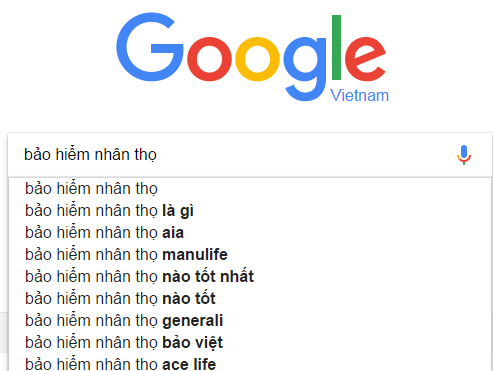Viewport: 493px width, 371px height.
Task: Select the 'bảo việt' suggestion
Action: point(250,343)
